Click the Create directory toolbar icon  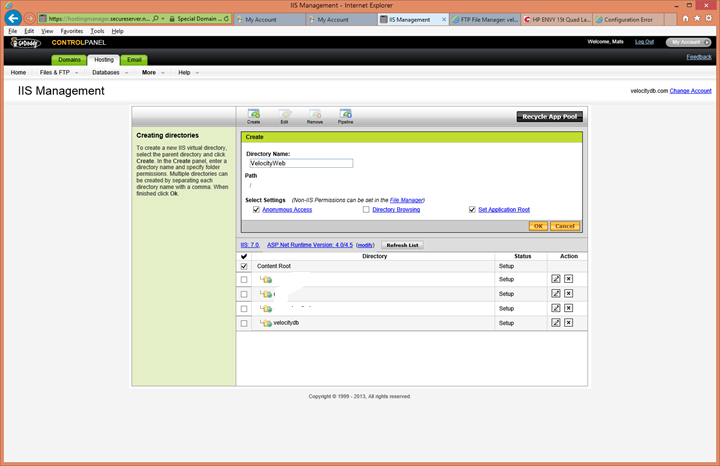coord(253,116)
